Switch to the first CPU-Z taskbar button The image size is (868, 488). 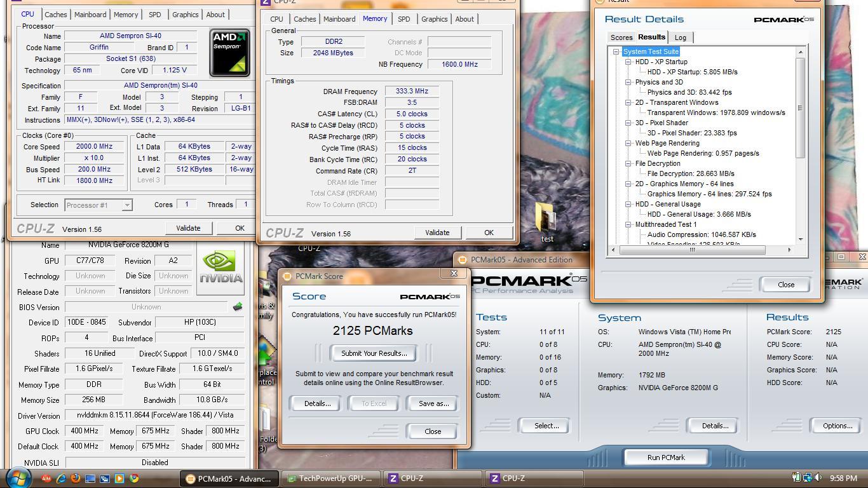434,478
